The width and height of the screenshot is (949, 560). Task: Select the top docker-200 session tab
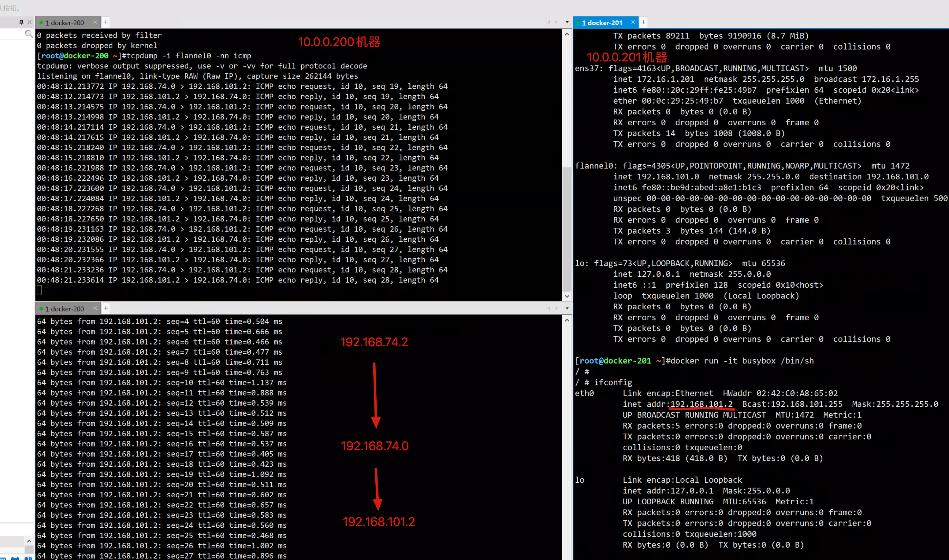coord(65,23)
